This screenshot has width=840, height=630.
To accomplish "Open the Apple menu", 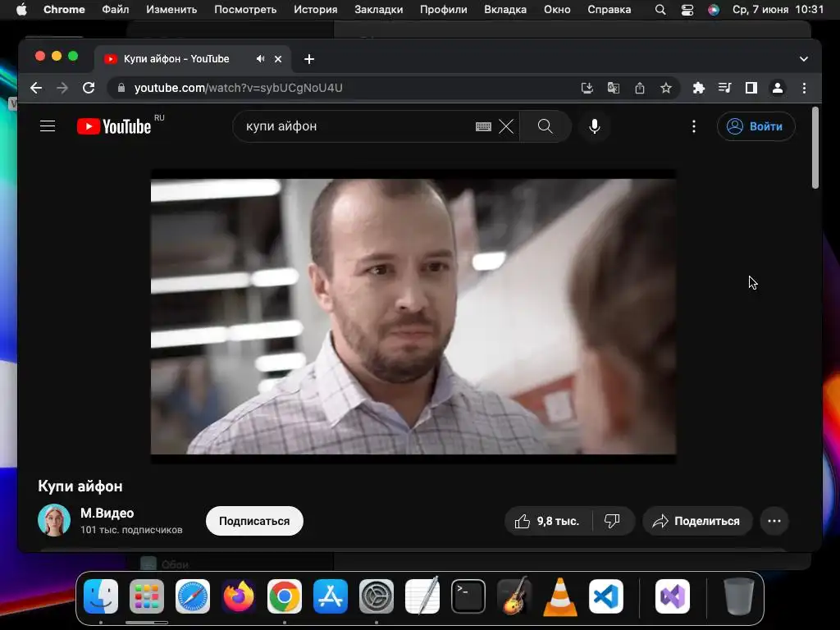I will 21,10.
